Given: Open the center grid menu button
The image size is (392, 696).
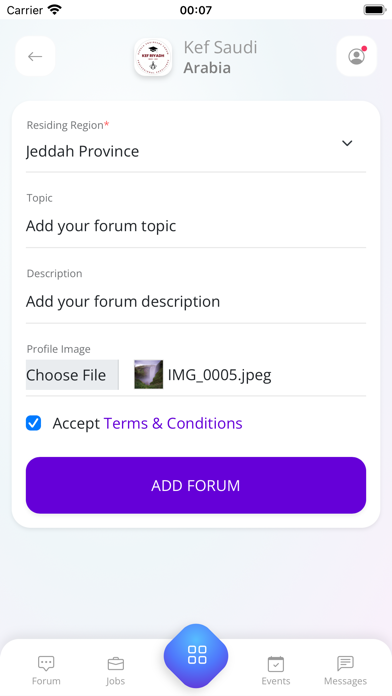Looking at the screenshot, I should [196, 655].
